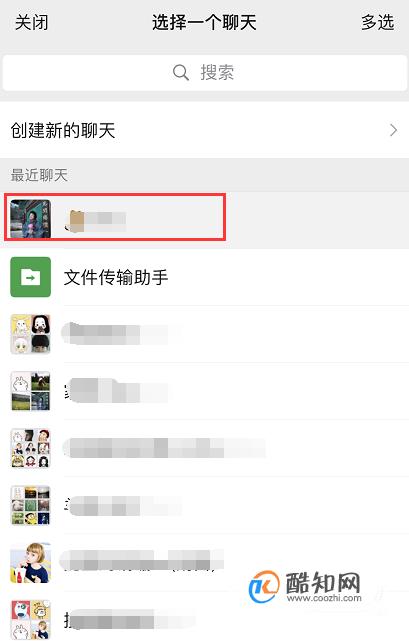
Task: Tap the blurred name beside the blonde girl avatar
Action: pos(142,560)
